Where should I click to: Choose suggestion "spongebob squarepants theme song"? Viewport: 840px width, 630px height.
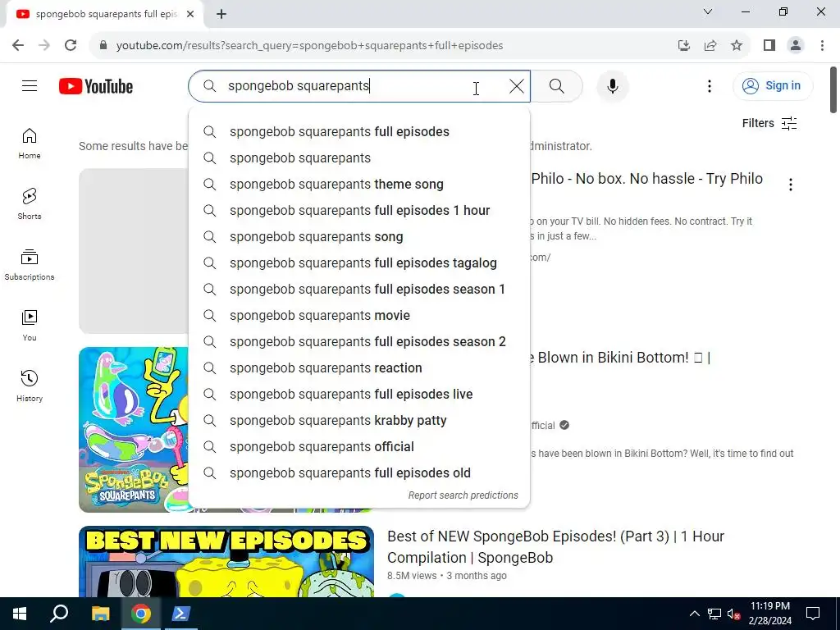pos(359,185)
